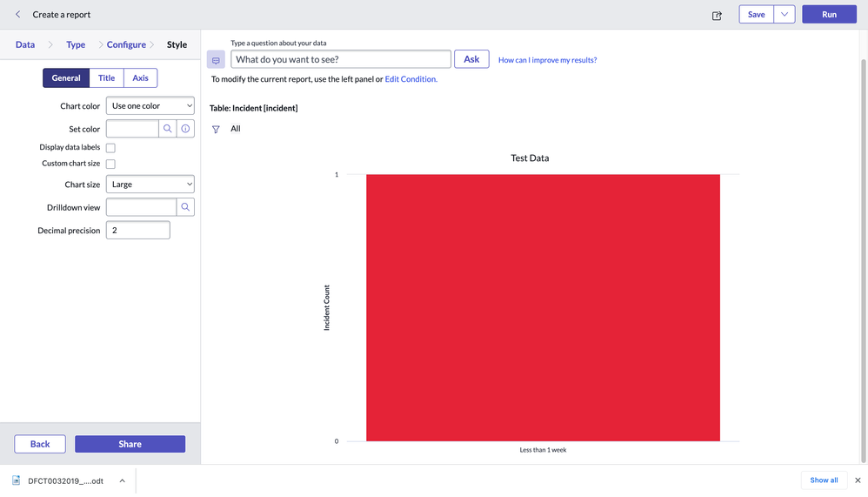The width and height of the screenshot is (868, 497).
Task: Go to the Data step
Action: click(25, 44)
